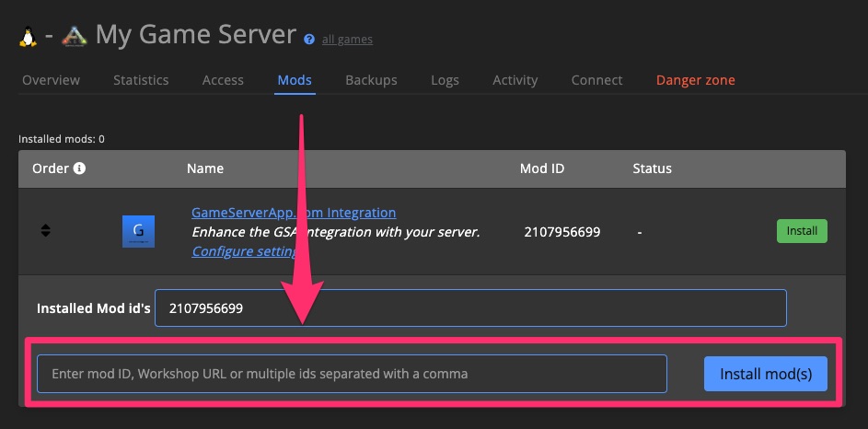Click the 'Installed mods: 0' text

[x=62, y=140]
